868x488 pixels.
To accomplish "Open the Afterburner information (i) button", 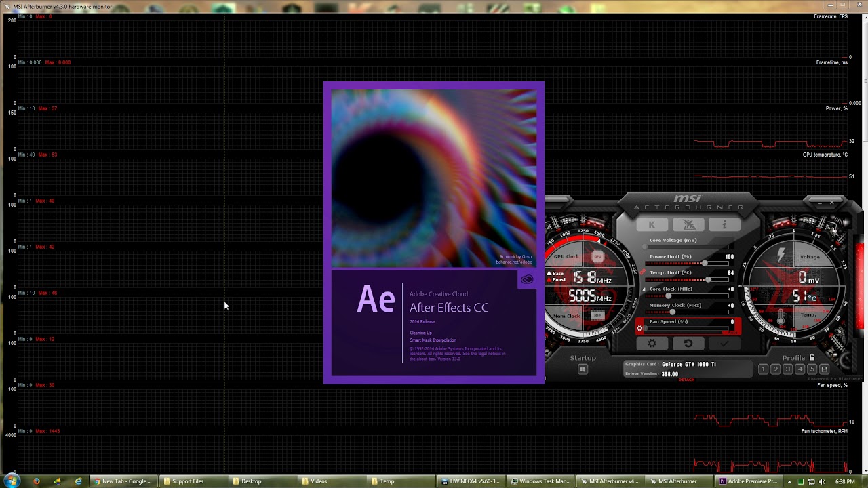I will 724,224.
